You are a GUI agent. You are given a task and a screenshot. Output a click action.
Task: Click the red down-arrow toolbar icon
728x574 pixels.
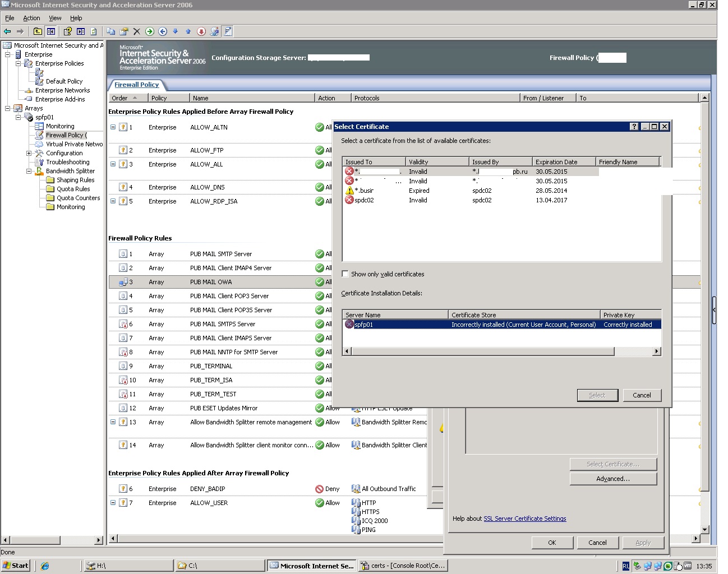[x=201, y=31]
